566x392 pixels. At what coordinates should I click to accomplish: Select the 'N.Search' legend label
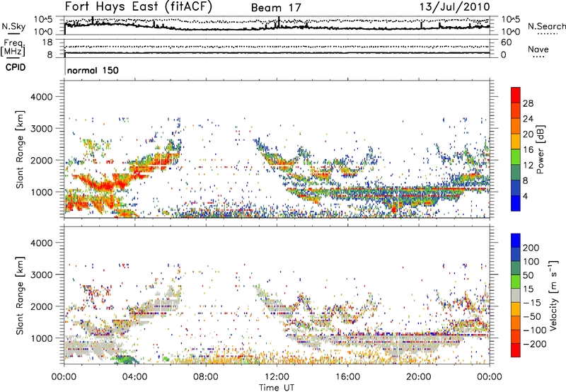click(546, 26)
